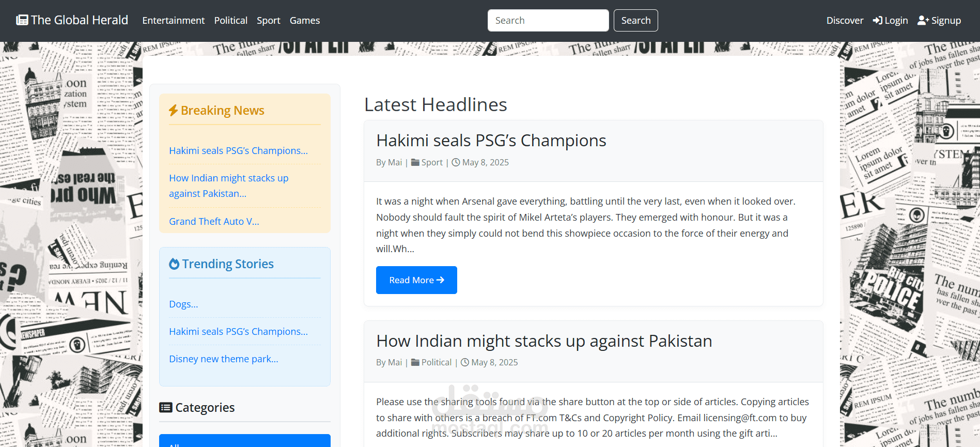Click the Arsenal article excerpt paragraph
This screenshot has width=980, height=447.
coord(586,225)
